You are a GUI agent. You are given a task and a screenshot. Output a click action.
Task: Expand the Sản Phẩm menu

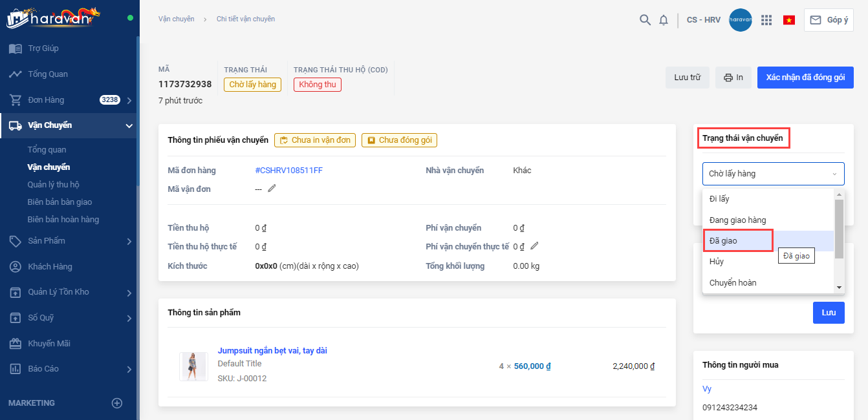click(129, 241)
